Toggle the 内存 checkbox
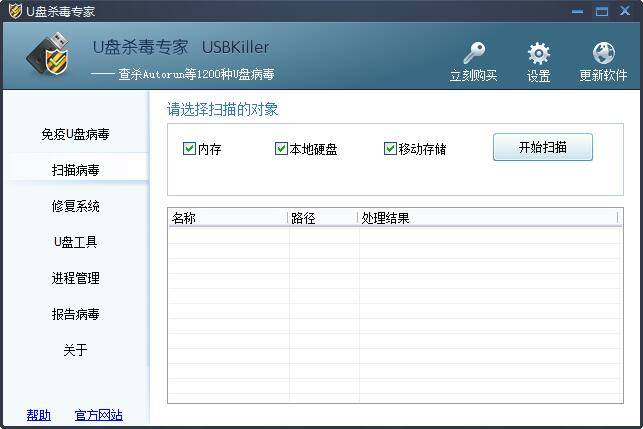The width and height of the screenshot is (643, 429). [189, 148]
